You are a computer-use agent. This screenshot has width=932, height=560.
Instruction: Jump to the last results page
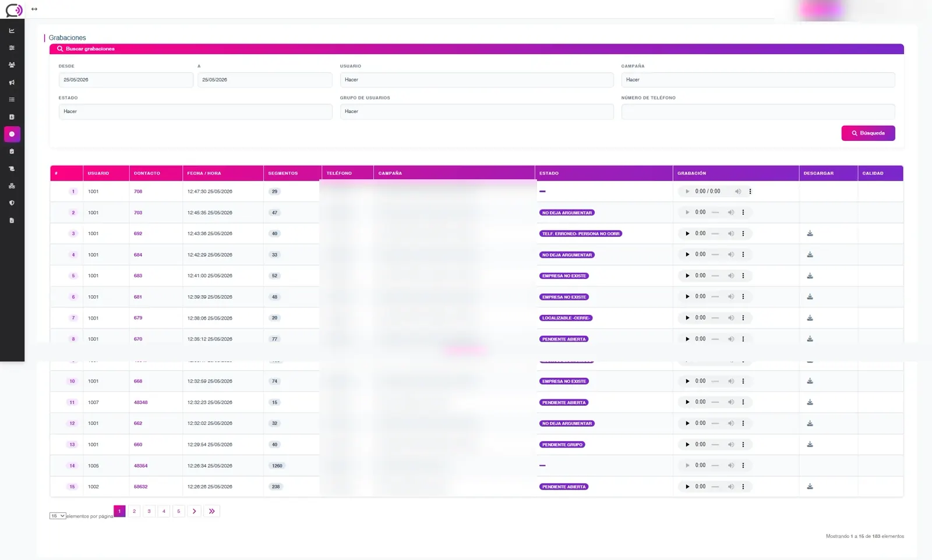(211, 511)
